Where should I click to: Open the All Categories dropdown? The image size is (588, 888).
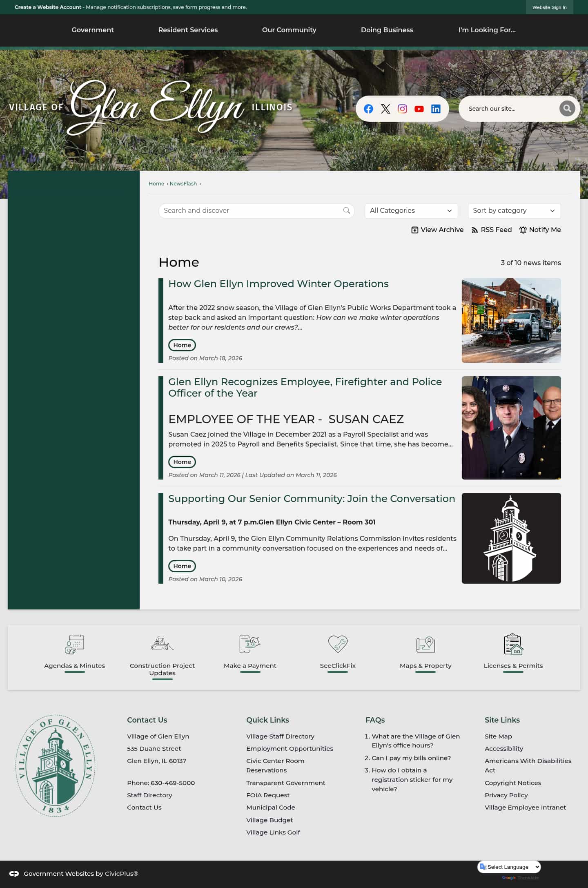[x=411, y=210]
